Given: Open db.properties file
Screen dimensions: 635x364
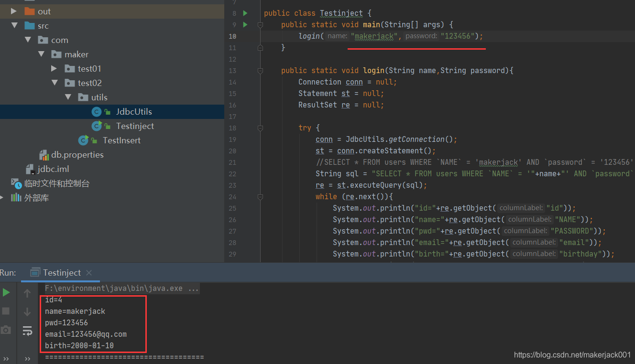Looking at the screenshot, I should tap(77, 154).
